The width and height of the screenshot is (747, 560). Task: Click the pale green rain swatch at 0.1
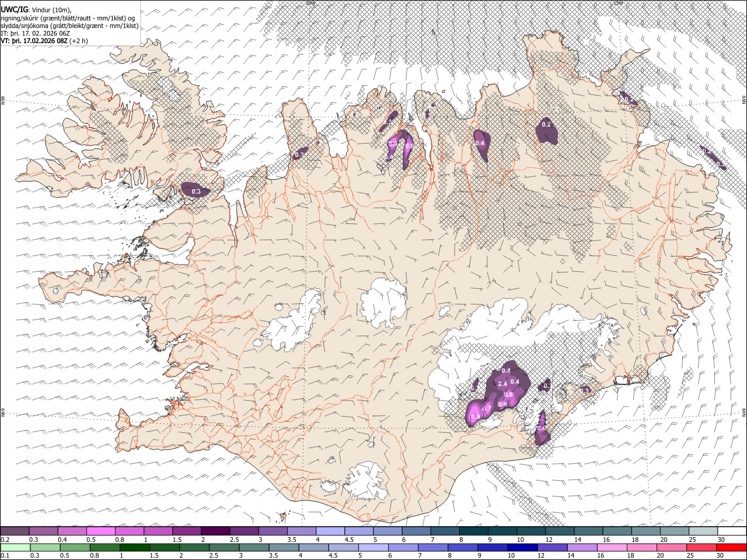[14, 548]
